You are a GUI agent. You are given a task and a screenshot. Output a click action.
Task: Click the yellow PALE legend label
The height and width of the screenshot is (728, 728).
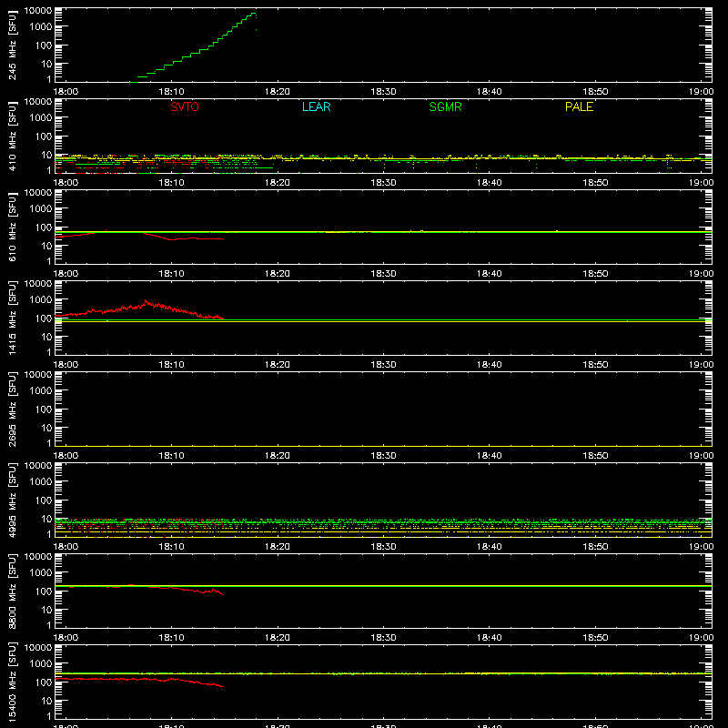(x=579, y=106)
